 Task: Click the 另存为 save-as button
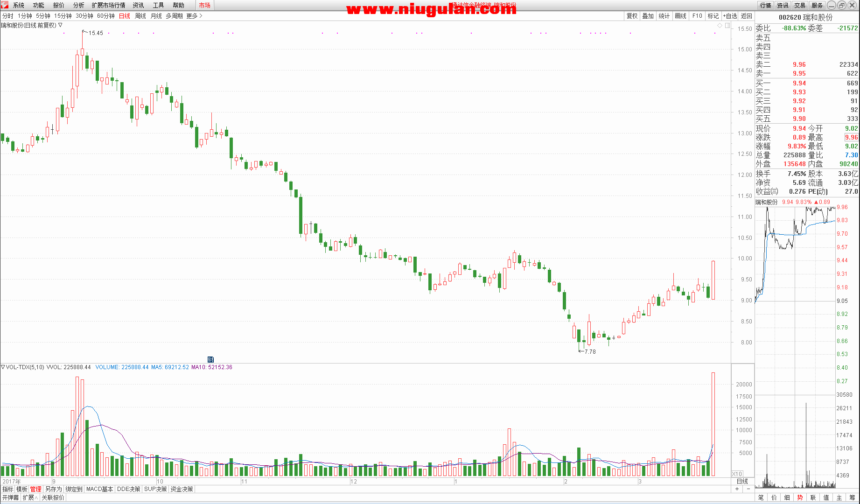click(x=53, y=489)
